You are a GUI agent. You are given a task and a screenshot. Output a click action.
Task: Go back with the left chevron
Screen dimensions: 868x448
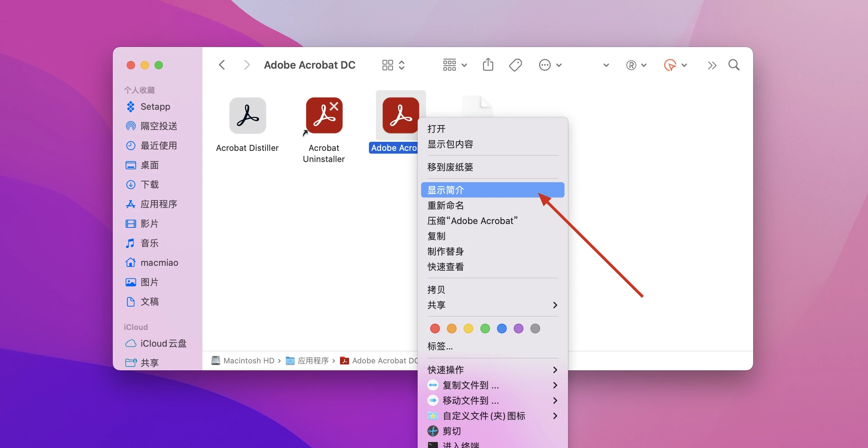tap(222, 65)
